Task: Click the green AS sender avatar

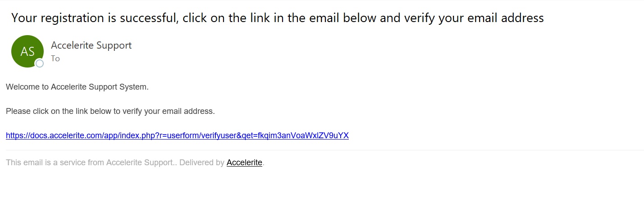Action: click(27, 51)
